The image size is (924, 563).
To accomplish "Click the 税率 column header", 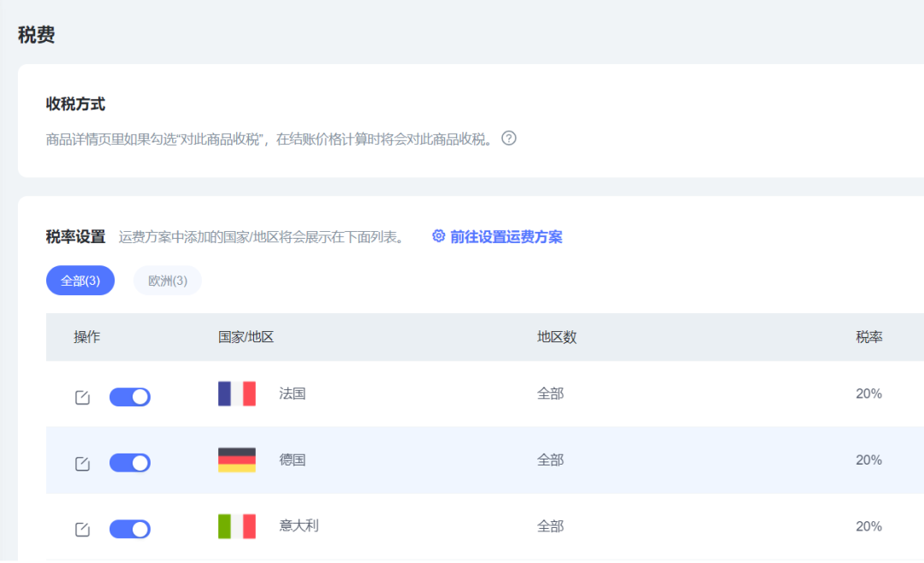I will [x=869, y=336].
